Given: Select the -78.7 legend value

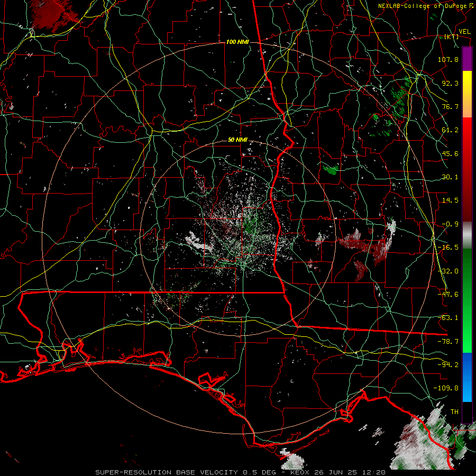Looking at the screenshot, I should (448, 341).
